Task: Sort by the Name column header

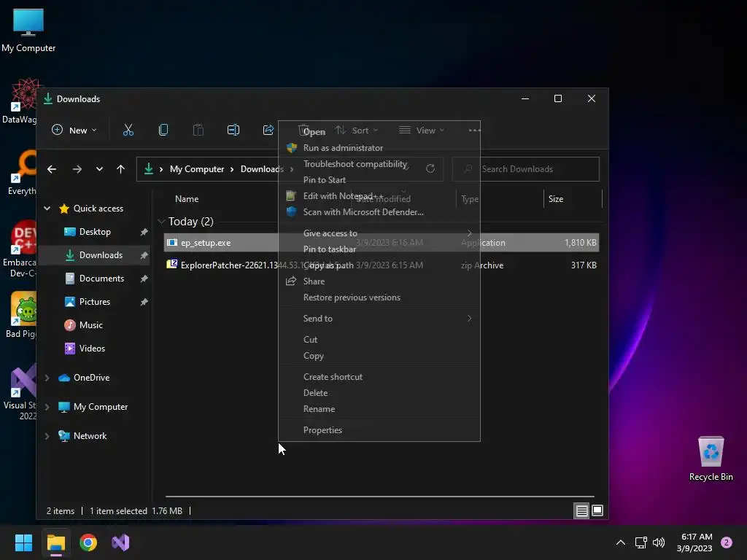Action: pyautogui.click(x=187, y=199)
